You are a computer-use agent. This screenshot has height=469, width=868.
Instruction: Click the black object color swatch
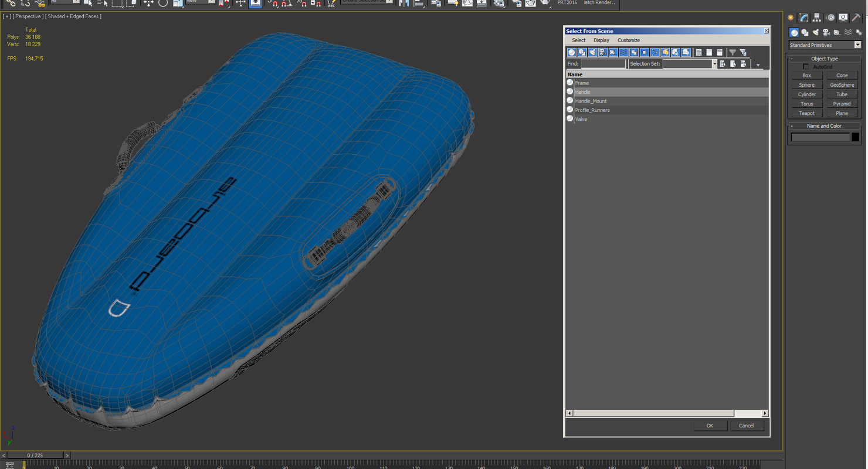pyautogui.click(x=855, y=137)
